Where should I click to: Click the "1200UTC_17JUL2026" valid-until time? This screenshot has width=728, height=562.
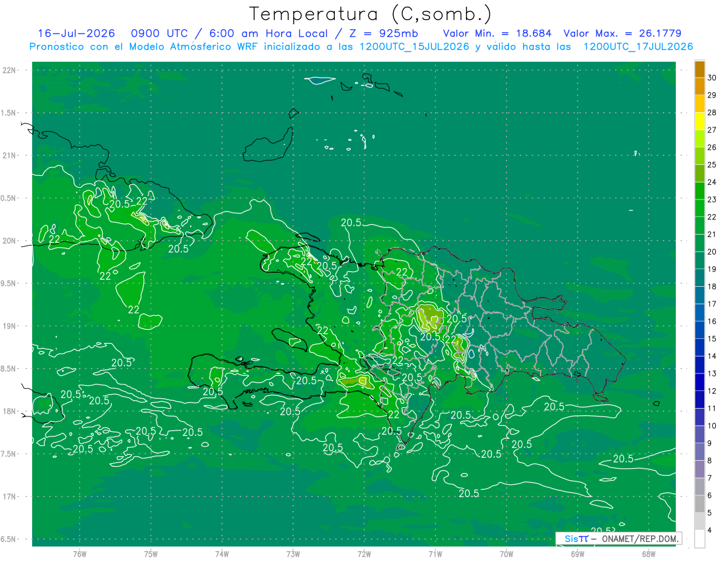(638, 47)
